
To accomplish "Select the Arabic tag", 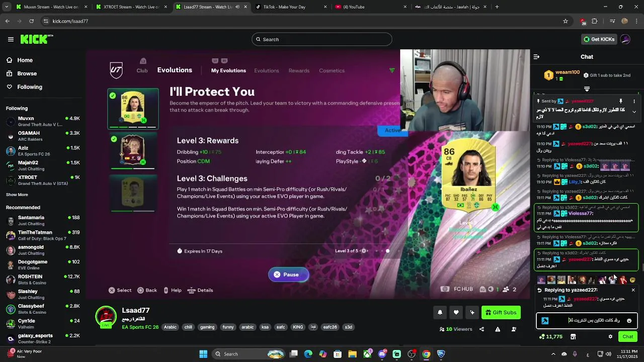I will pyautogui.click(x=170, y=327).
